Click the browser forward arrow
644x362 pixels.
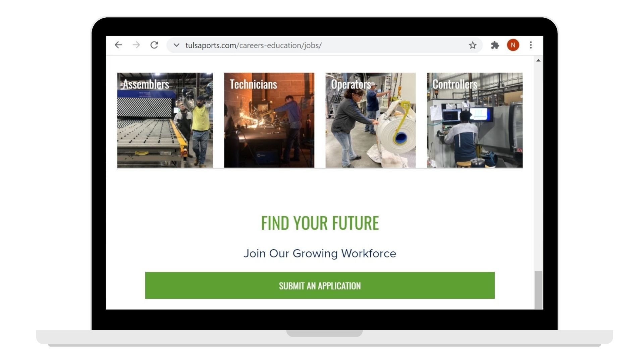[x=136, y=45]
